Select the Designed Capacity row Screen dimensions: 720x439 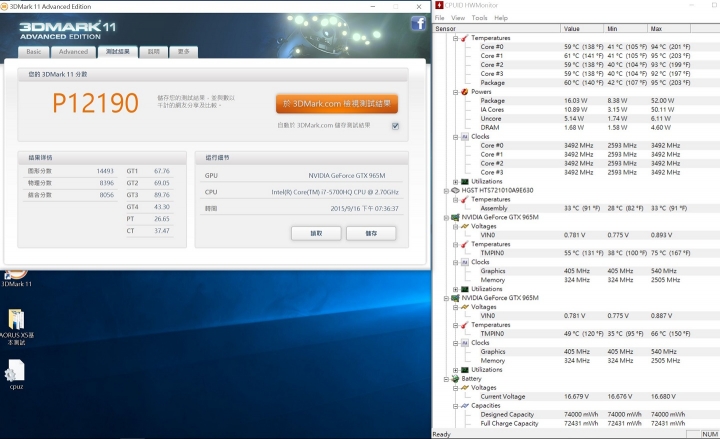(x=583, y=415)
